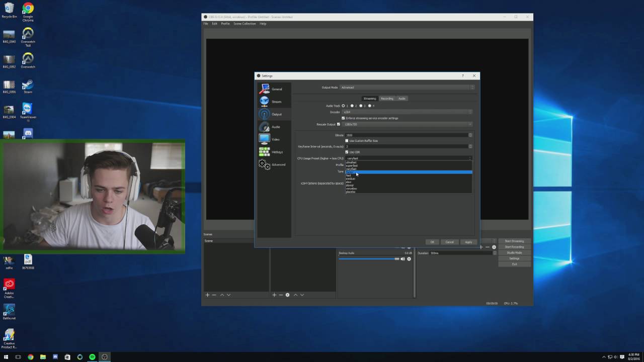The image size is (644, 362).
Task: Open Desktop Audio gear settings
Action: pyautogui.click(x=409, y=259)
